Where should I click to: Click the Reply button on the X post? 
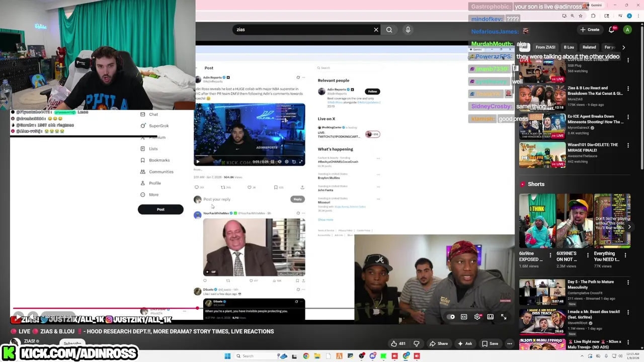point(297,199)
